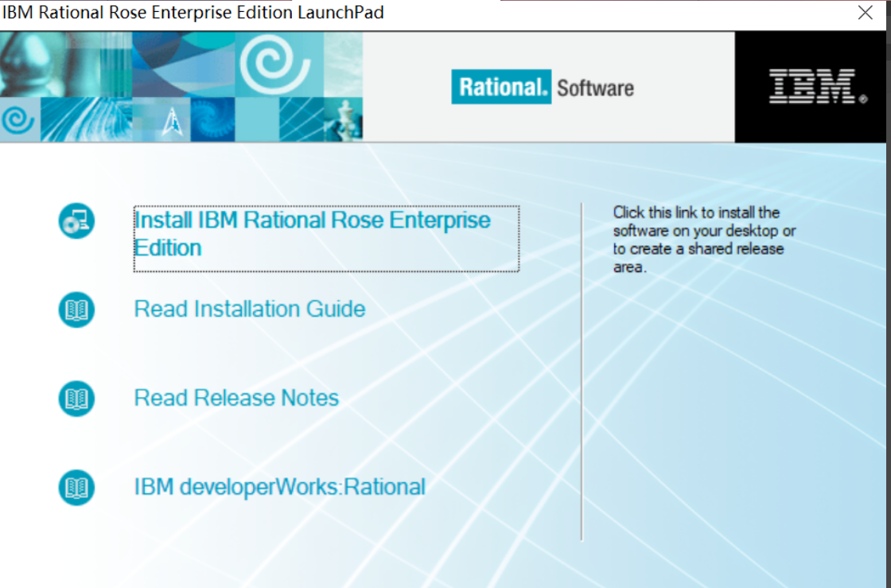Open the Read Release Notes link
Screen dimensions: 891x588
pyautogui.click(x=236, y=398)
